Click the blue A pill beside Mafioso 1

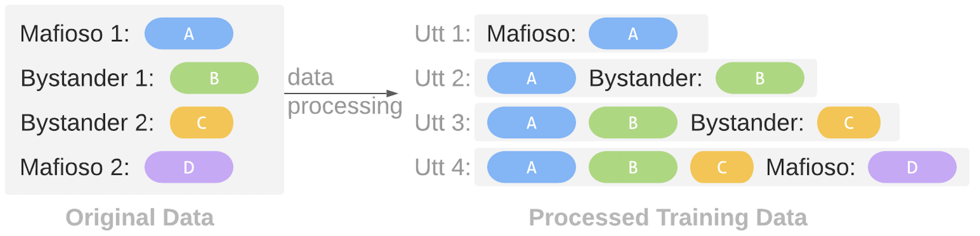pyautogui.click(x=188, y=34)
